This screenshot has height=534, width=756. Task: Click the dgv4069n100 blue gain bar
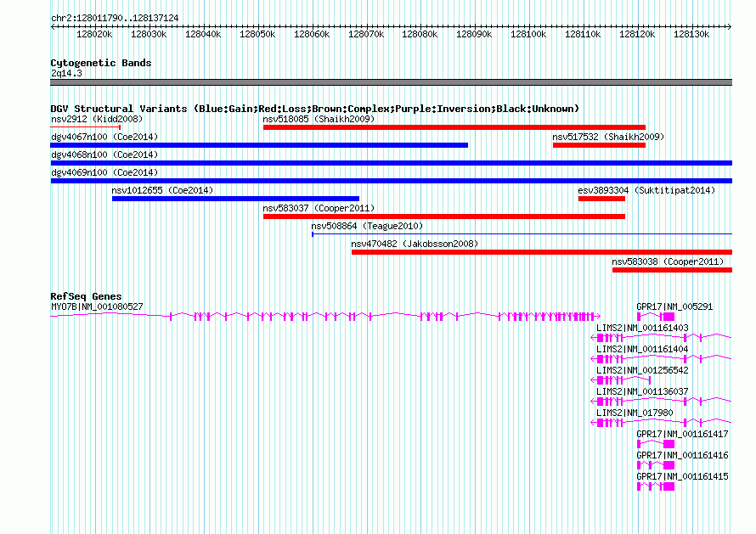(391, 181)
